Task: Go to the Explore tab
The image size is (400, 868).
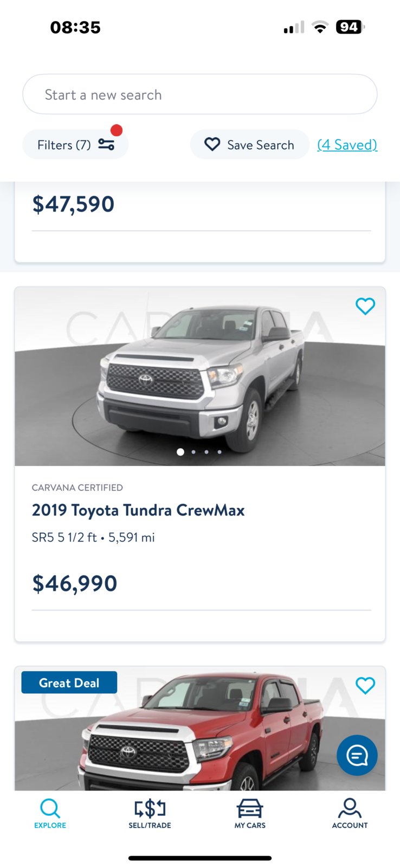Action: pos(50,814)
